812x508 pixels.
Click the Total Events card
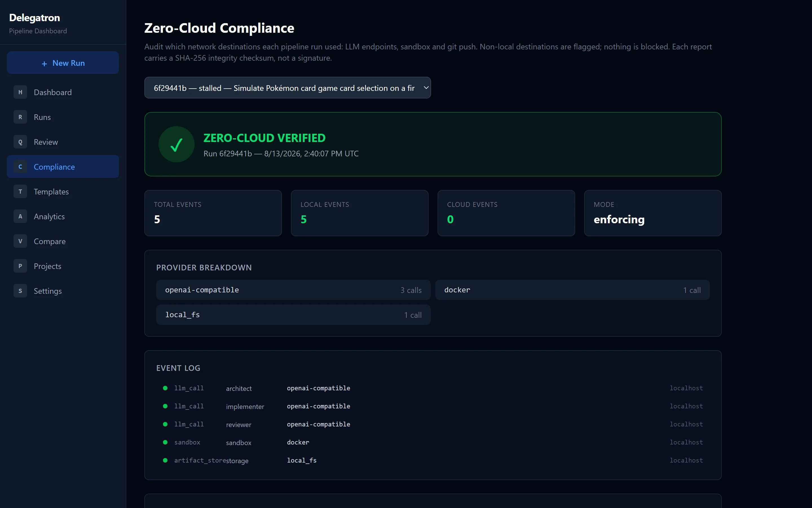click(213, 213)
